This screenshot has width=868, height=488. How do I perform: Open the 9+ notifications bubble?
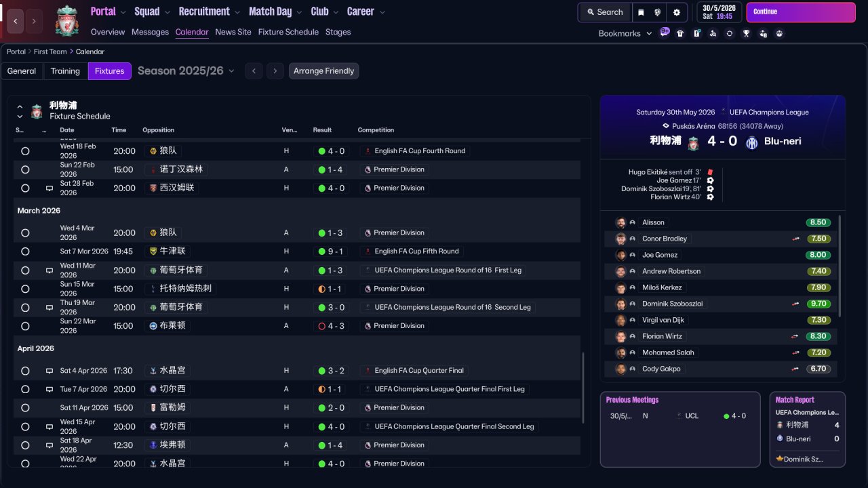[665, 31]
